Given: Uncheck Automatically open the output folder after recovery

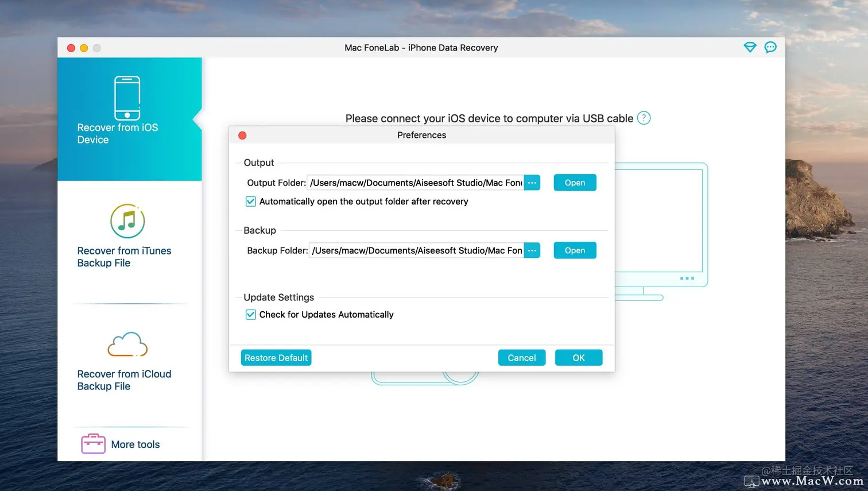Looking at the screenshot, I should pos(251,202).
